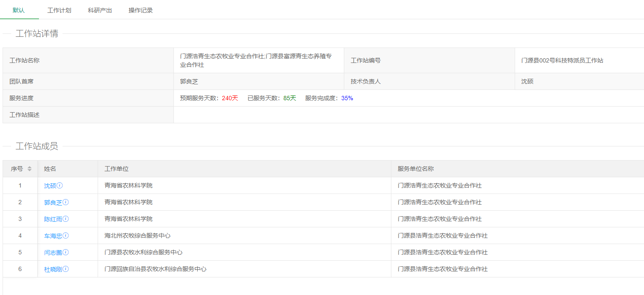644x295 pixels.
Task: Click the 服务单位名称 column header
Action: [x=518, y=169]
